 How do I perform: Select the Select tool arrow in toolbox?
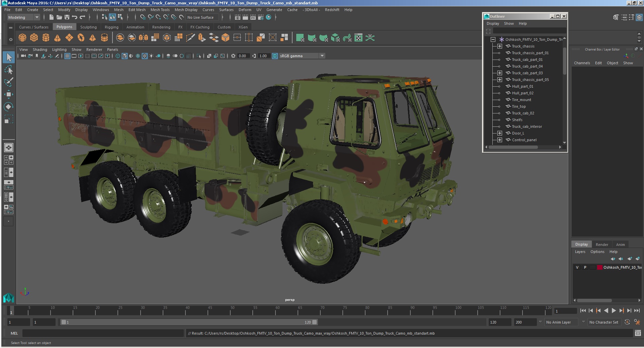[x=9, y=57]
